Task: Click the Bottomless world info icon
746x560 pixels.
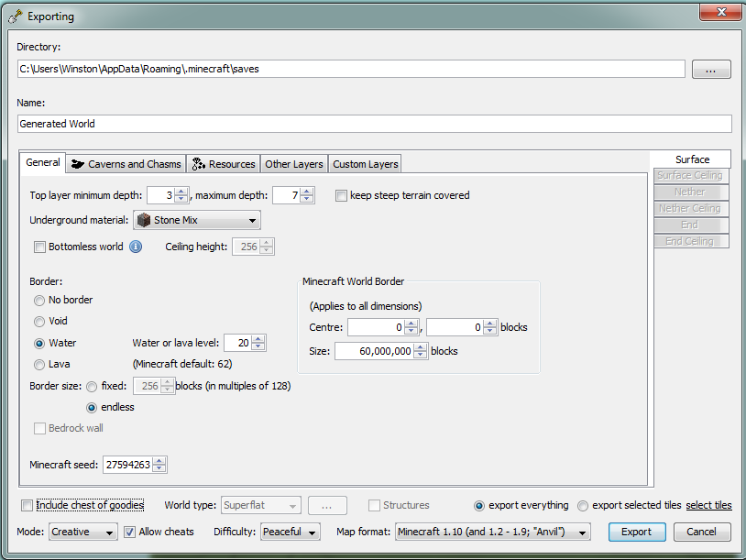Action: (x=136, y=247)
